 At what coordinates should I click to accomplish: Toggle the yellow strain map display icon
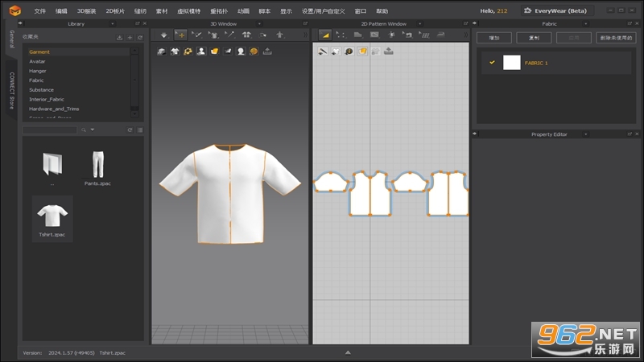[x=188, y=51]
